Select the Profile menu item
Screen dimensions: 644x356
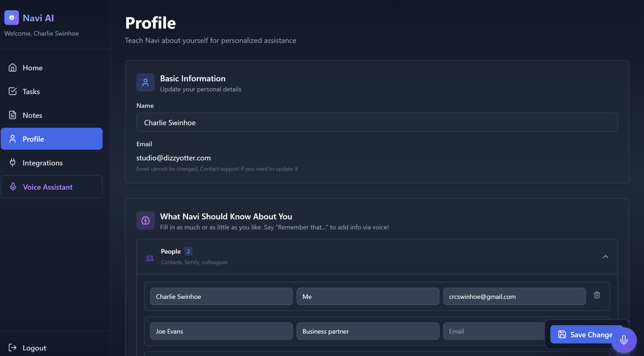click(x=51, y=139)
